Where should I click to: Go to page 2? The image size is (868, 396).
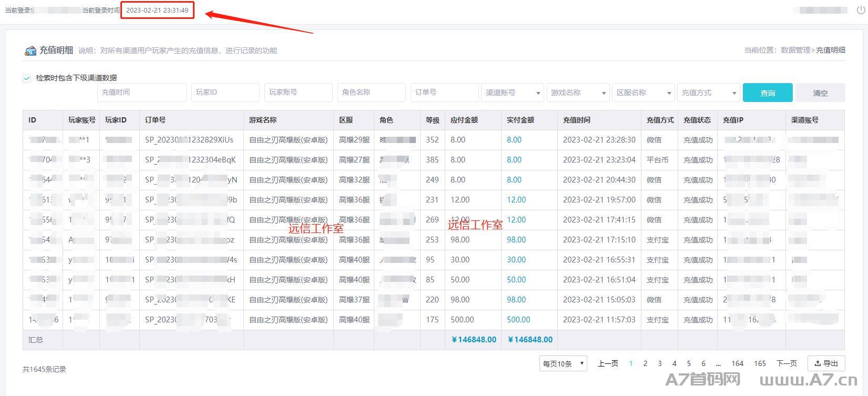(x=645, y=363)
